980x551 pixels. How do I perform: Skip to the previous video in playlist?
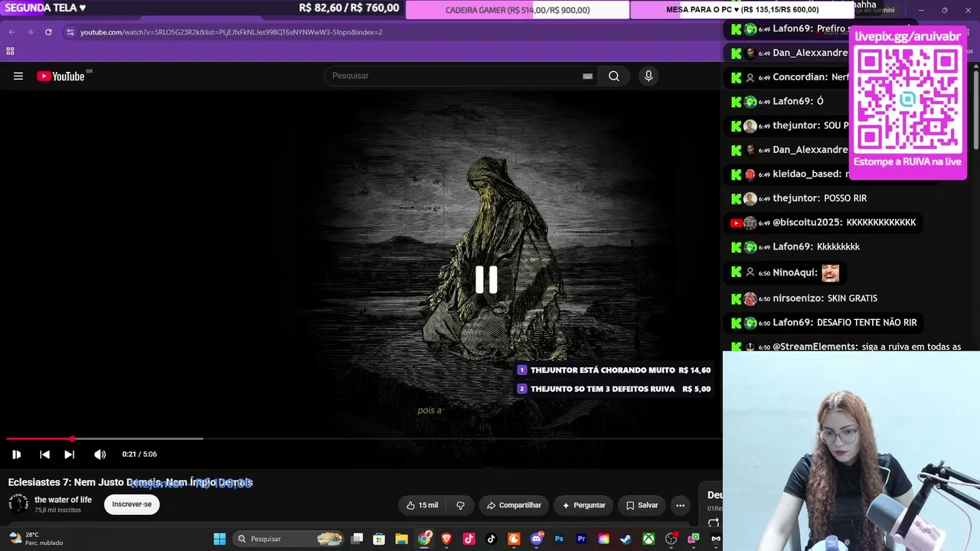click(44, 455)
